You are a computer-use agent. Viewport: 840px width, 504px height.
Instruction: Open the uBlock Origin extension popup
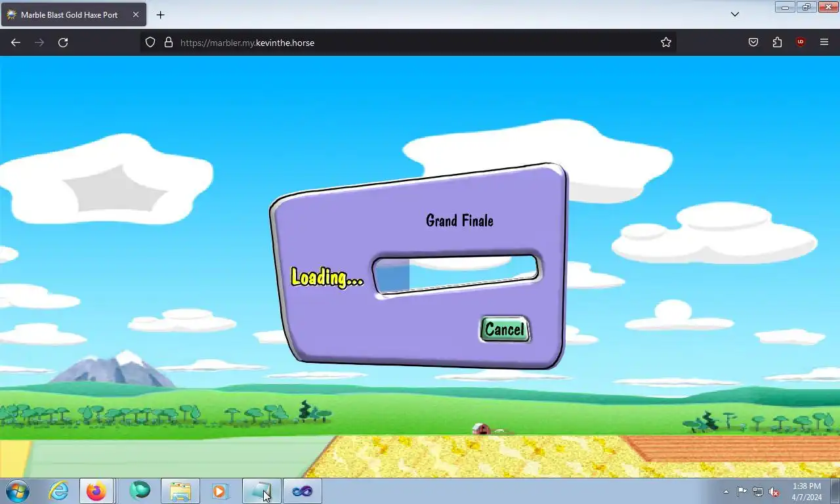point(801,42)
